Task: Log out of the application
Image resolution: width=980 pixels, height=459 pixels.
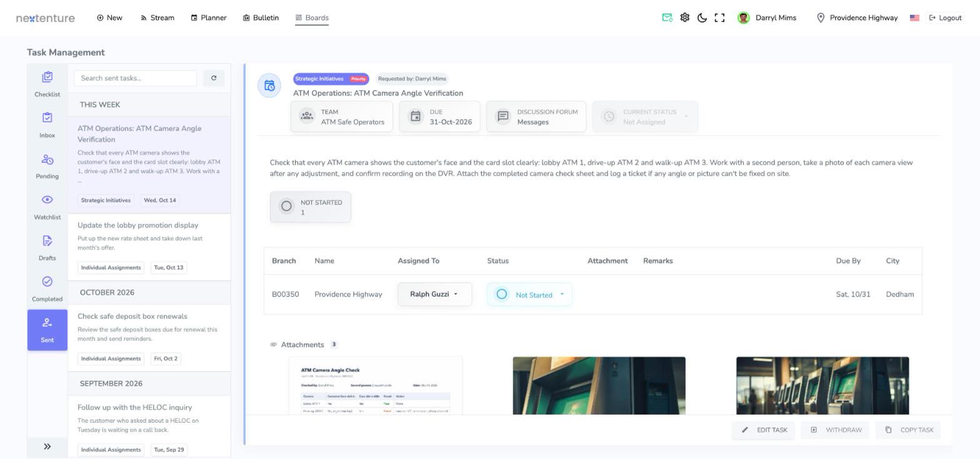Action: (945, 18)
